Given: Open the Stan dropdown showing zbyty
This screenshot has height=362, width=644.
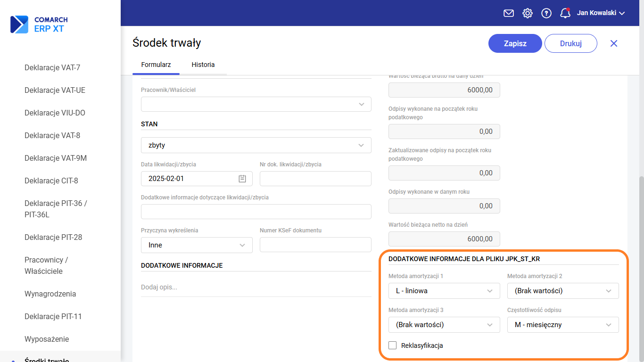Looking at the screenshot, I should [x=256, y=145].
